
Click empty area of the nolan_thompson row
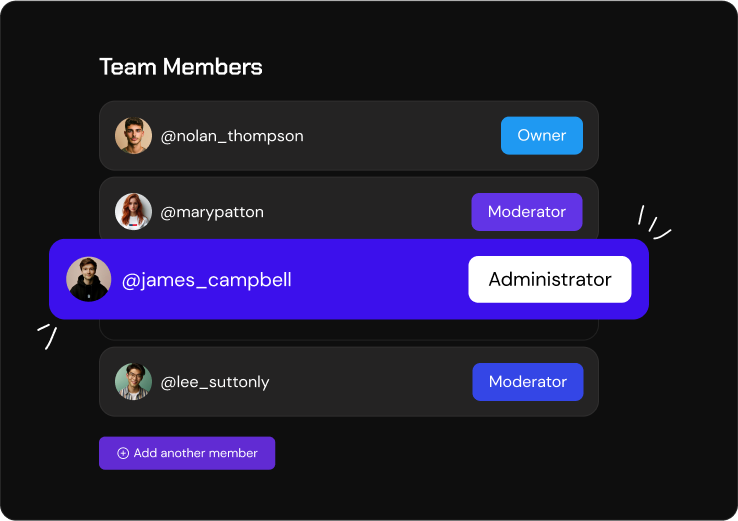tap(400, 136)
